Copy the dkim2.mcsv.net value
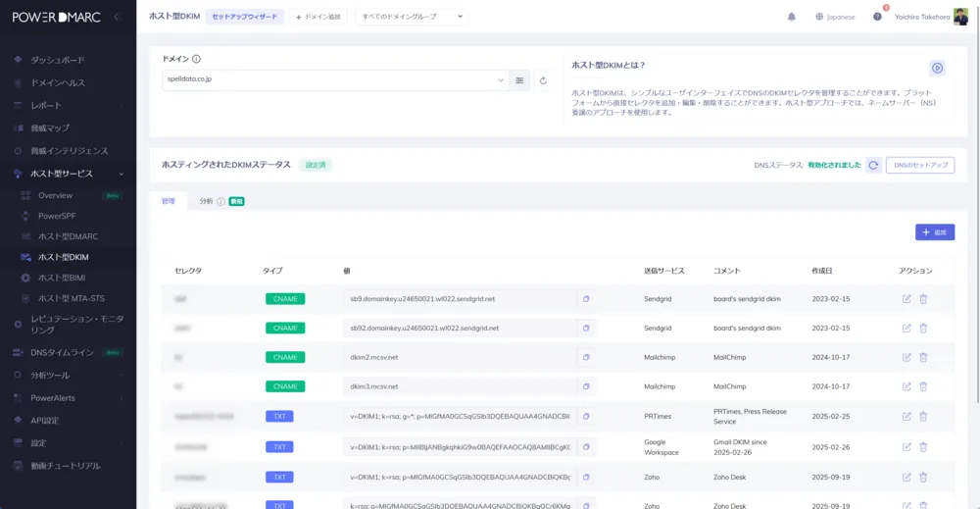The image size is (980, 509). 586,358
